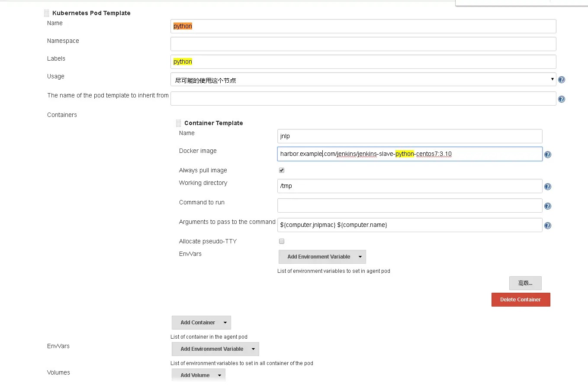This screenshot has height=388, width=588.
Task: Grab the Kubernetes Pod Template drag handle
Action: 46,13
